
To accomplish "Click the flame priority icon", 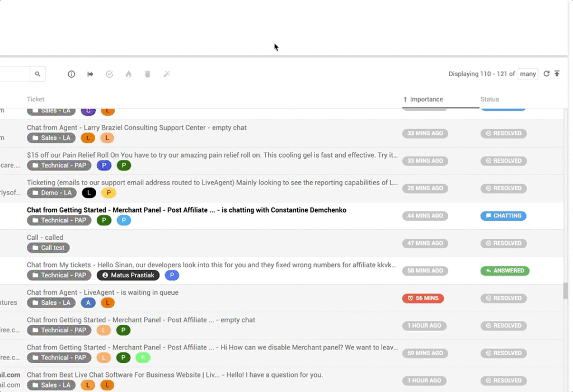I will point(128,74).
